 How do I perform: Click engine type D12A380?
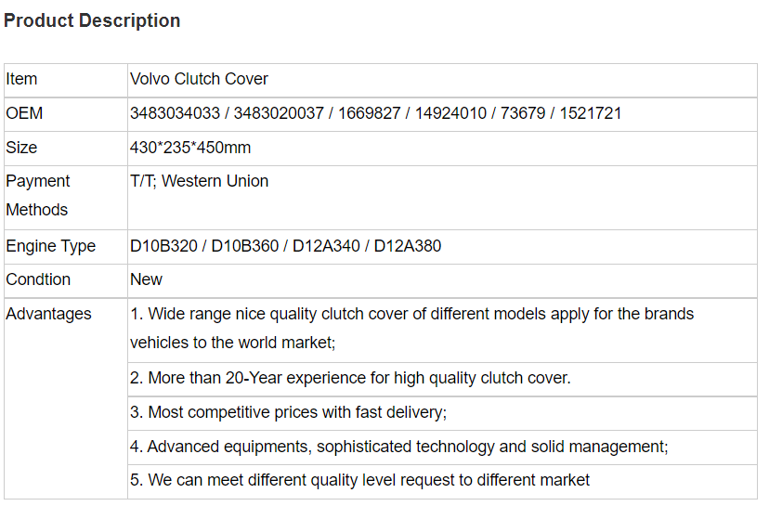point(408,246)
